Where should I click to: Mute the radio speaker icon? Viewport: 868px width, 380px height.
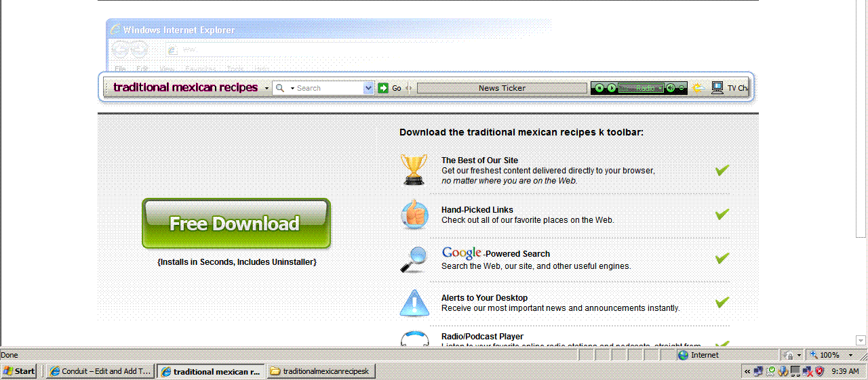pyautogui.click(x=670, y=88)
